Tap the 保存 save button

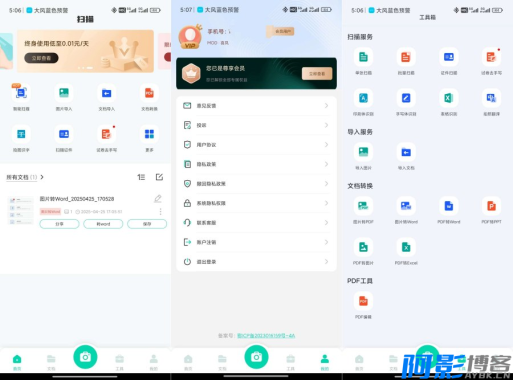(x=147, y=224)
